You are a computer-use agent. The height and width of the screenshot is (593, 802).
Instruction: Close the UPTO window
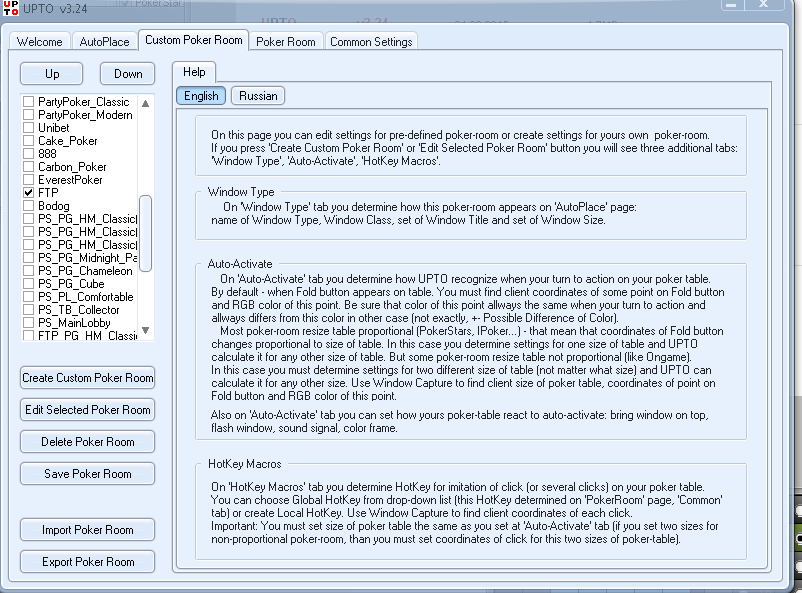[764, 5]
